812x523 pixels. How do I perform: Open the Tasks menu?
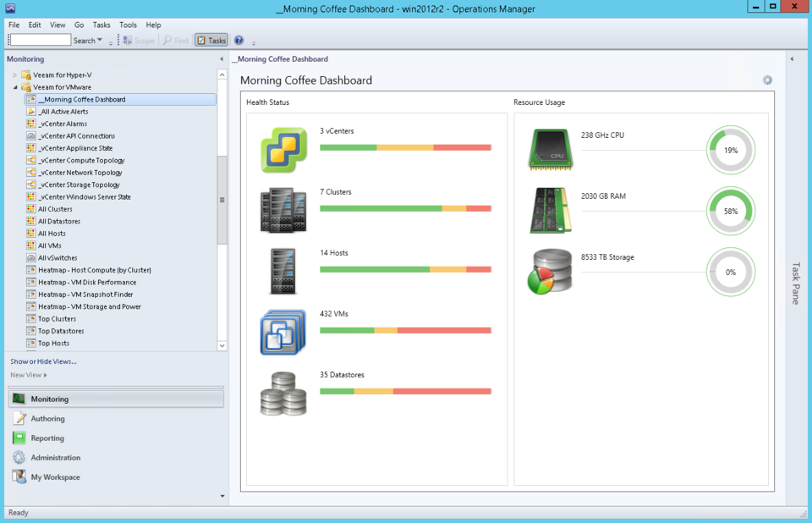(x=101, y=25)
